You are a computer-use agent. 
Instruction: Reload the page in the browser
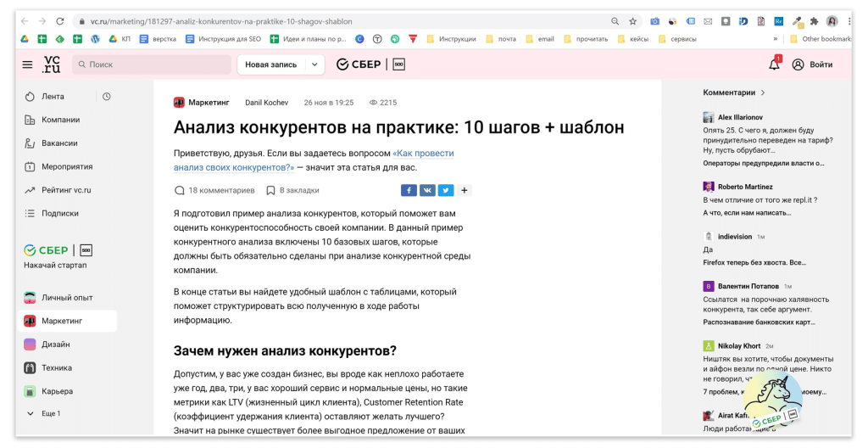(x=60, y=21)
